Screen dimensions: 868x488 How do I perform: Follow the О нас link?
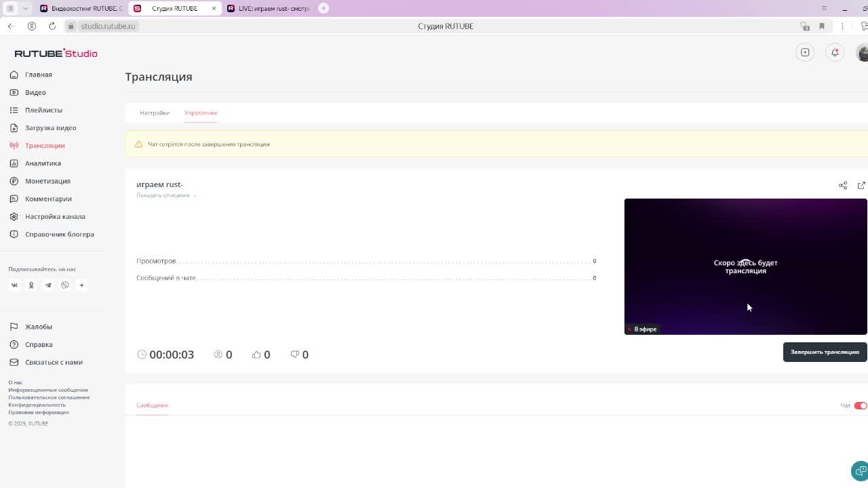point(15,382)
